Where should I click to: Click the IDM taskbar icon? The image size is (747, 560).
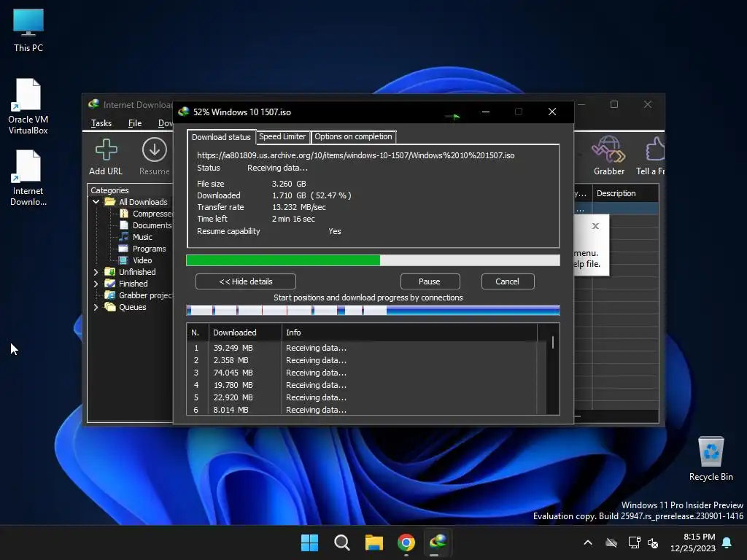[x=438, y=542]
